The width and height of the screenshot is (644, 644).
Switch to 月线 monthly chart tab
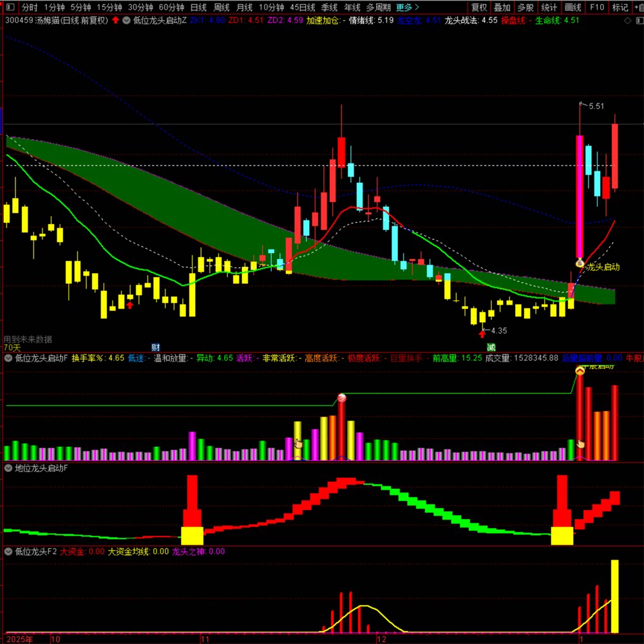point(244,7)
